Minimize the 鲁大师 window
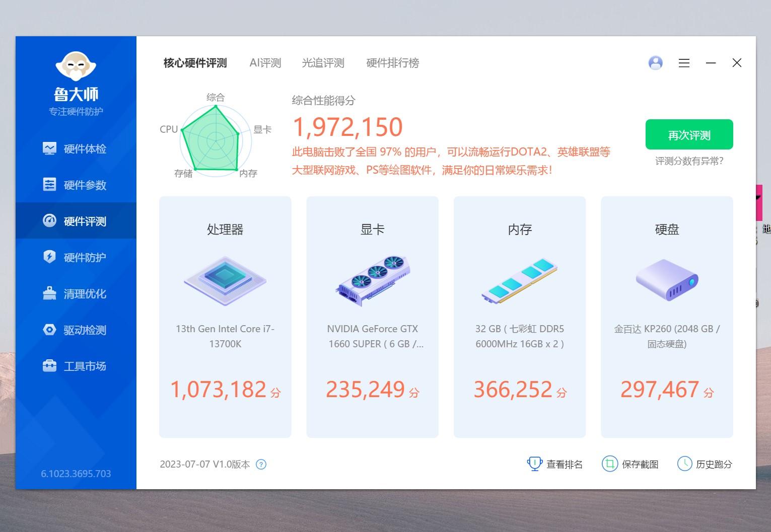The image size is (771, 532). tap(711, 63)
